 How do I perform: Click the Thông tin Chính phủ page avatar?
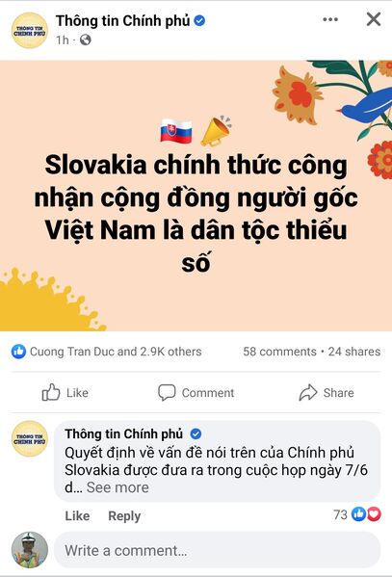[30, 30]
